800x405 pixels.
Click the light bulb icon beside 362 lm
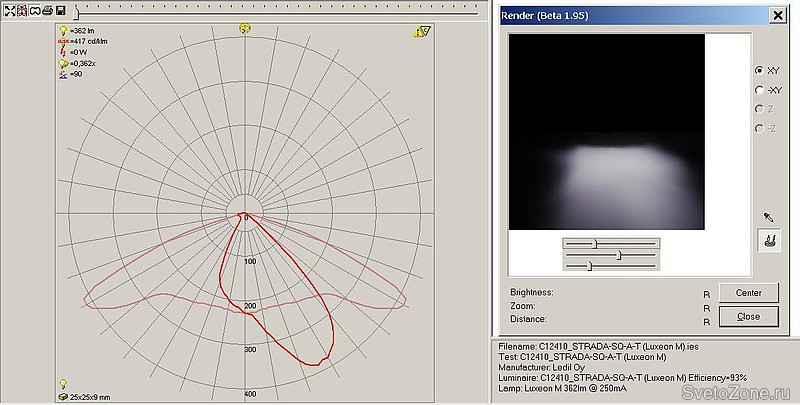(63, 32)
